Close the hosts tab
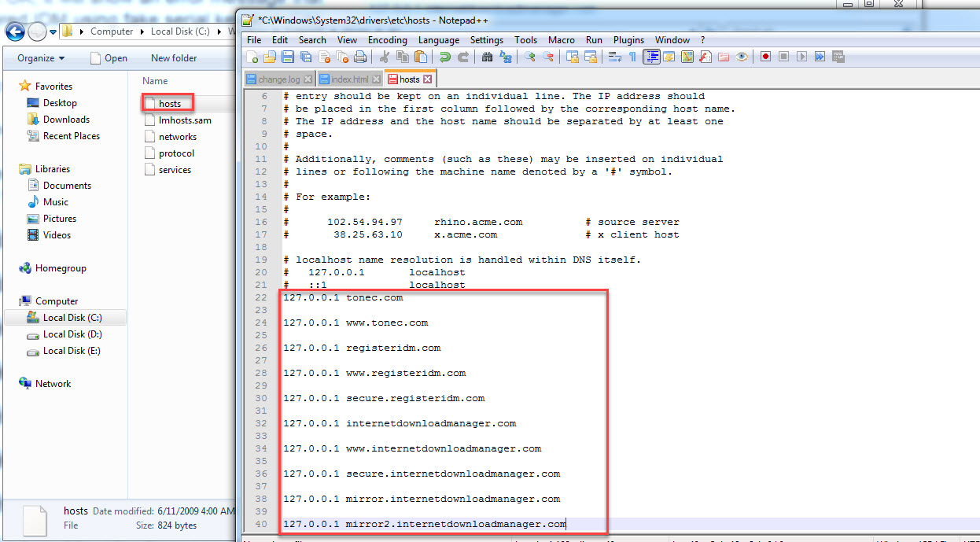980x542 pixels. point(427,79)
